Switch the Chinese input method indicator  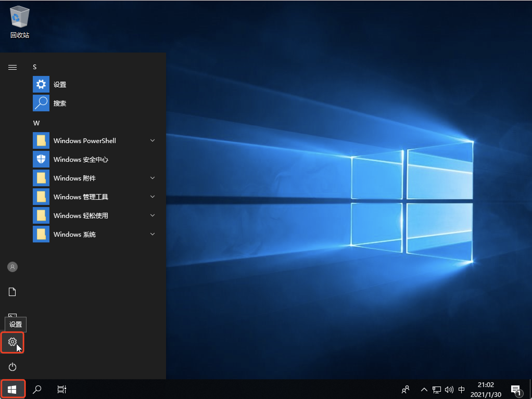point(461,389)
